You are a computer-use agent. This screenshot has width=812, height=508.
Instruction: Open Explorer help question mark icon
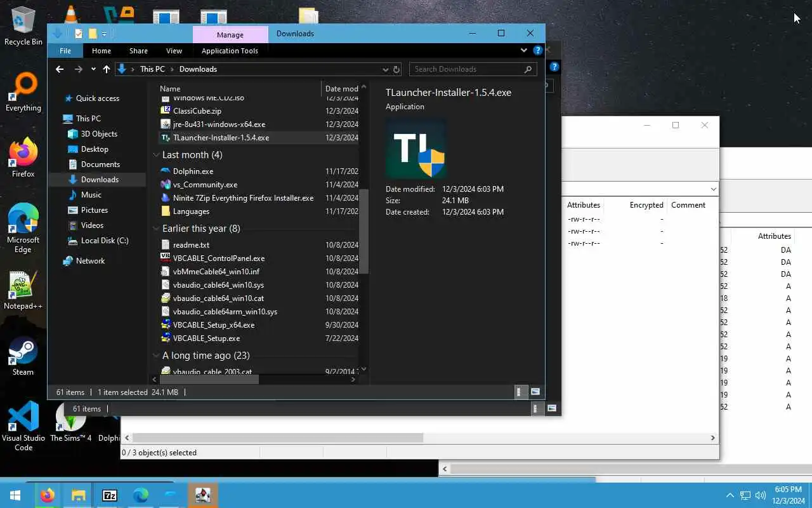point(538,50)
